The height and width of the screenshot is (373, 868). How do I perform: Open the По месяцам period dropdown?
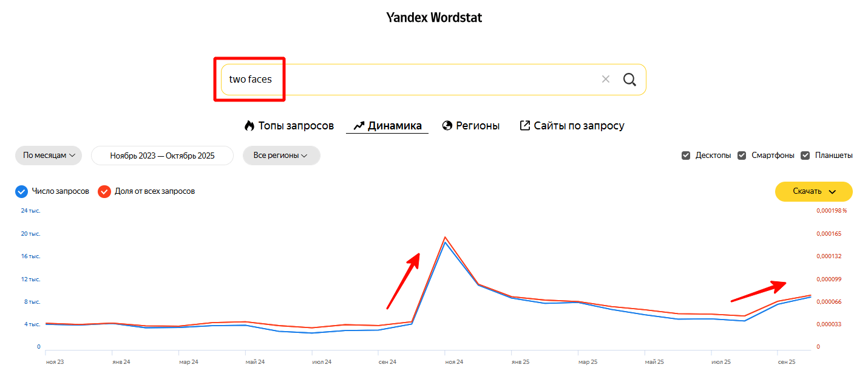pyautogui.click(x=49, y=156)
